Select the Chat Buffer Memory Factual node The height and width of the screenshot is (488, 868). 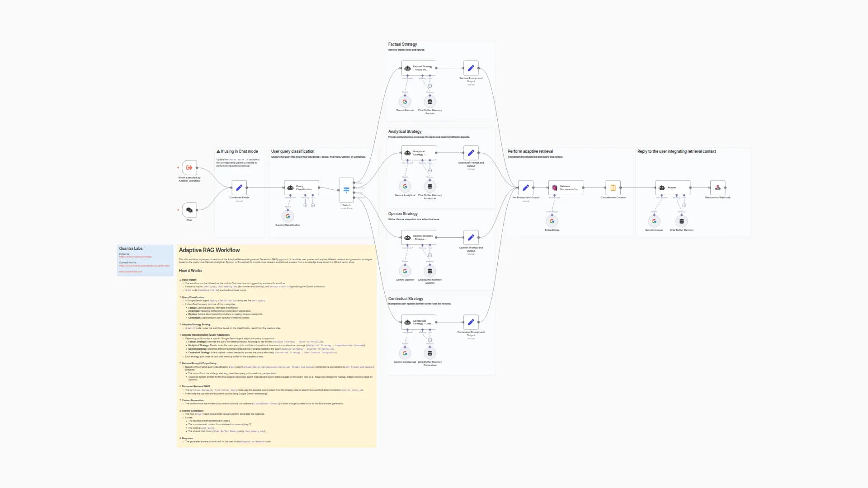(x=429, y=102)
